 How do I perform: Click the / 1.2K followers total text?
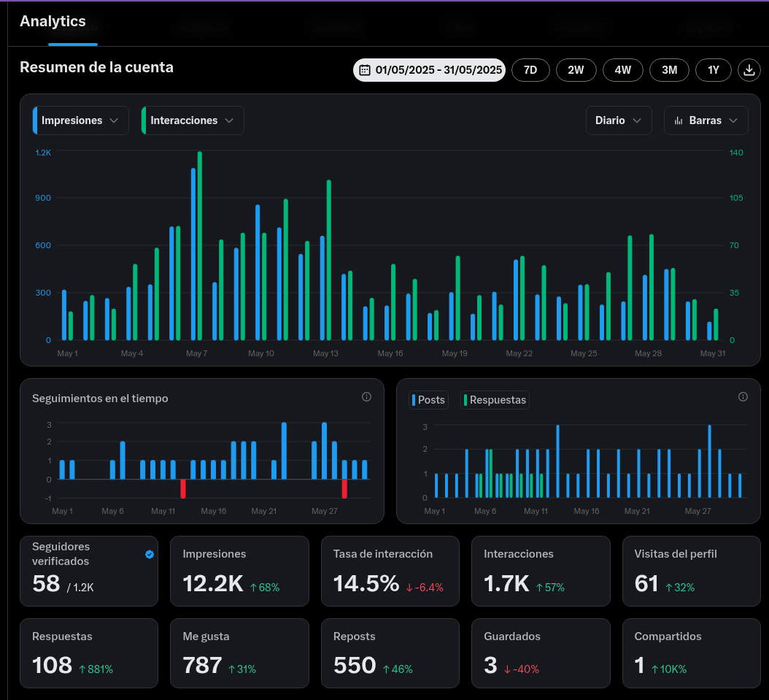click(80, 587)
